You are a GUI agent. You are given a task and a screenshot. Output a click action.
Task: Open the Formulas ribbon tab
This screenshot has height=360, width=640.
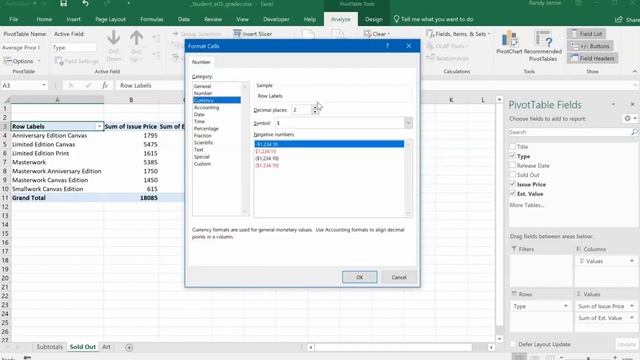pos(151,19)
